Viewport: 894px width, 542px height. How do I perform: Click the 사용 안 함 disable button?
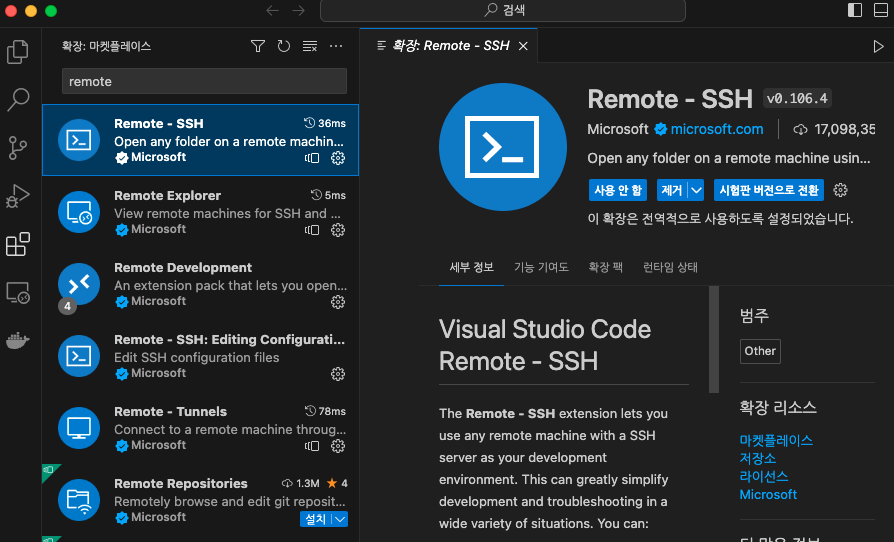(617, 190)
